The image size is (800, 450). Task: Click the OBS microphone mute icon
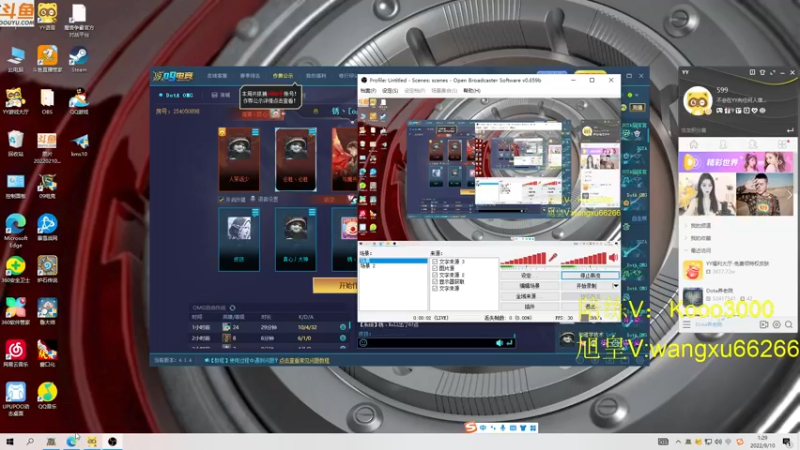pyautogui.click(x=553, y=257)
